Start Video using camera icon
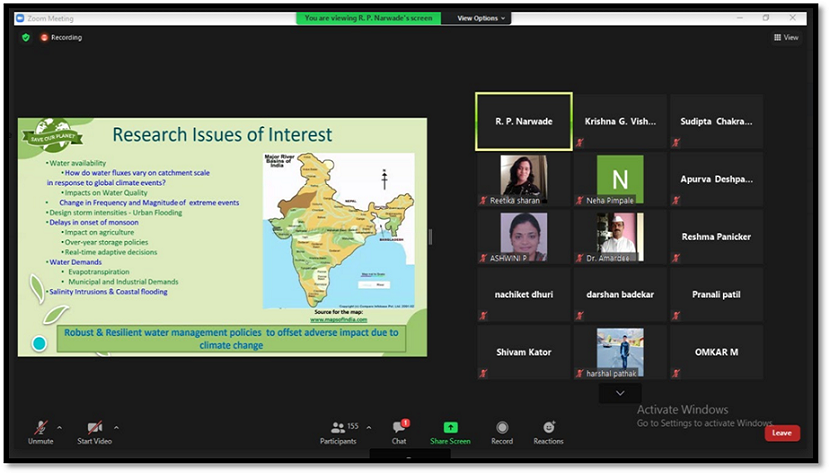 click(x=93, y=430)
